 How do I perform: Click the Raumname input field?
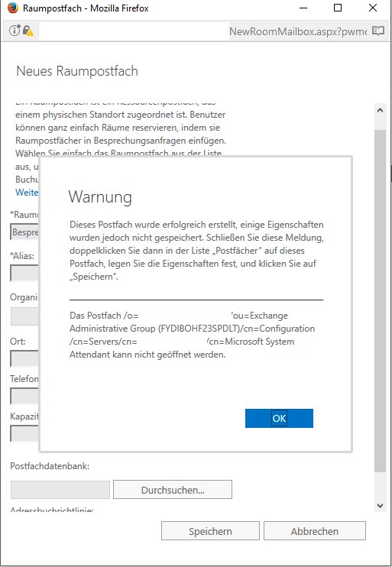point(24,232)
